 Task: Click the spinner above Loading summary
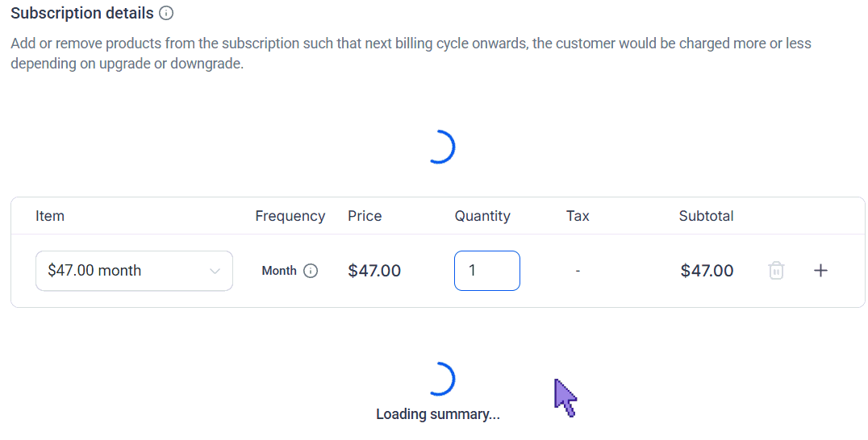[440, 380]
